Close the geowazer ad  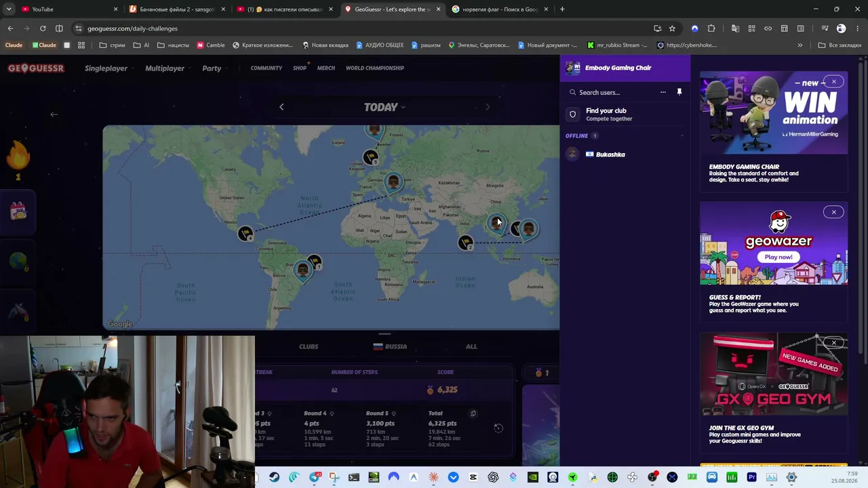tap(833, 212)
